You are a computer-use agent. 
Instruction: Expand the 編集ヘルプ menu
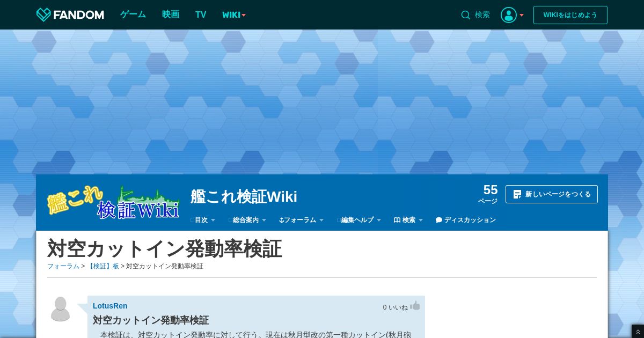(x=359, y=220)
